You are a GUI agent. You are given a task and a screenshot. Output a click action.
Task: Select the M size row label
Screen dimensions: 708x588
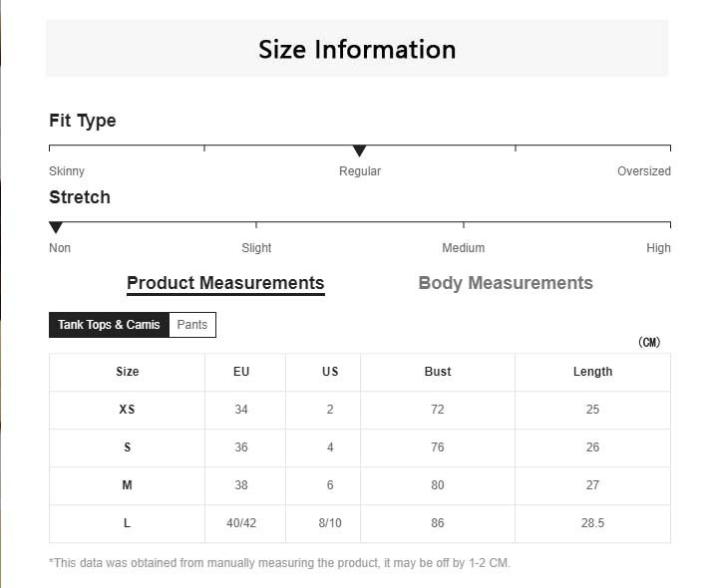point(128,485)
